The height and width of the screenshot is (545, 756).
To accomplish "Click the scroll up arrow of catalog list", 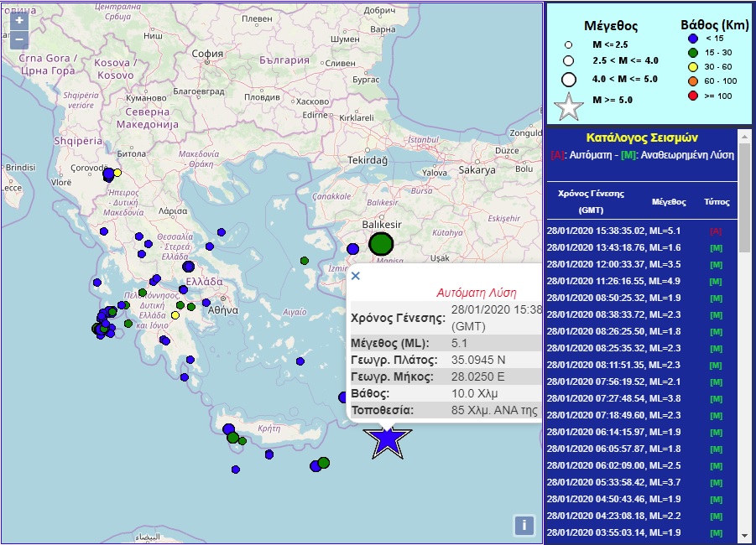I will (743, 136).
